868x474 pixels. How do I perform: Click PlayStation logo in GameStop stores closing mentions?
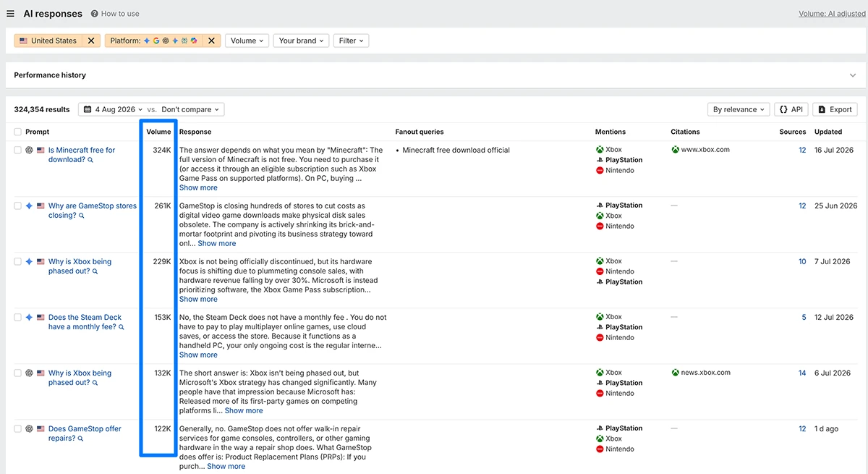pos(600,206)
